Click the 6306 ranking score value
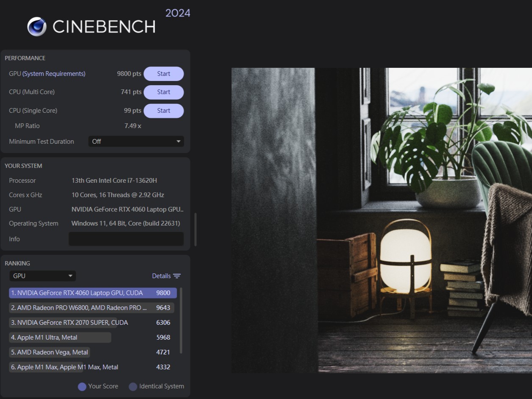This screenshot has height=399, width=532. pos(163,323)
